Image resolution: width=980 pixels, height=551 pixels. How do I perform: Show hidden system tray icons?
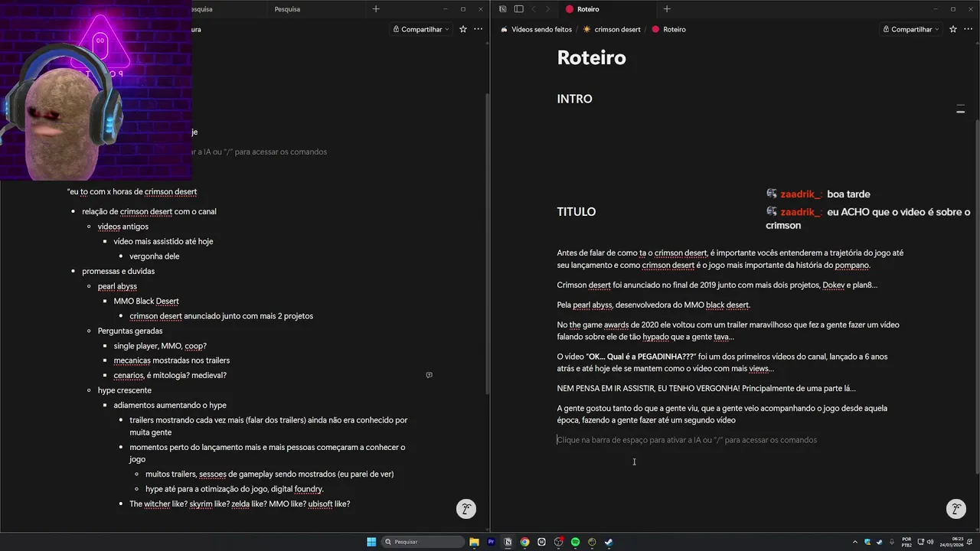(x=856, y=542)
